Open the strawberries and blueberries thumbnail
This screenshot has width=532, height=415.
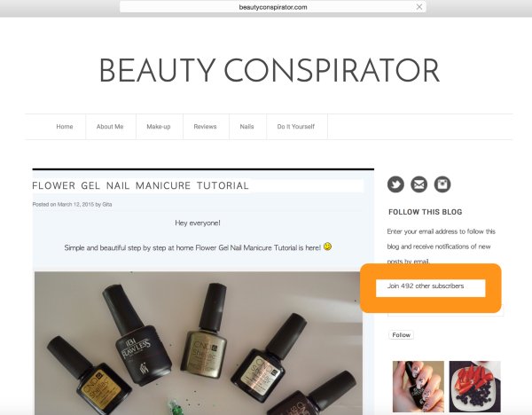click(475, 387)
